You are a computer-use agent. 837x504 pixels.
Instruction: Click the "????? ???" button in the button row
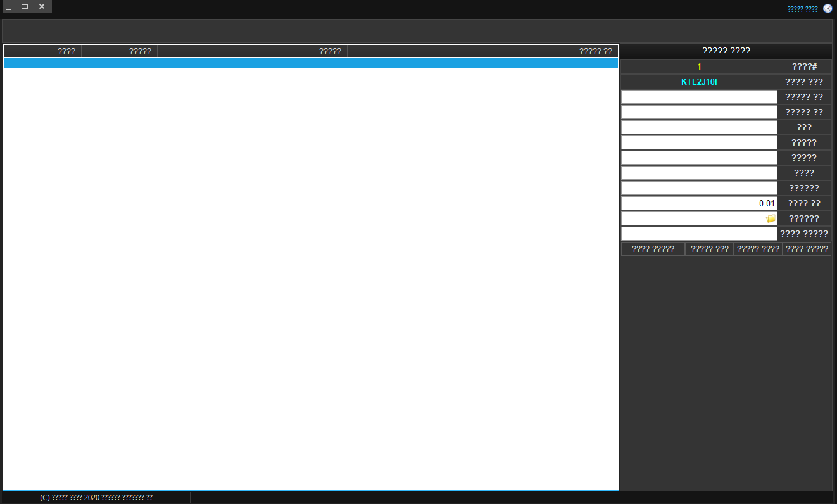[710, 249]
